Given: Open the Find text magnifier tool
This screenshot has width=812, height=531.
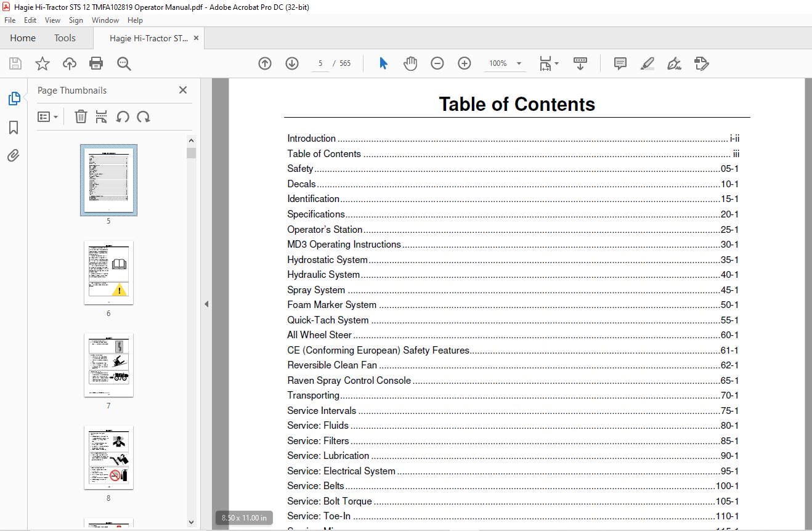Looking at the screenshot, I should click(124, 63).
